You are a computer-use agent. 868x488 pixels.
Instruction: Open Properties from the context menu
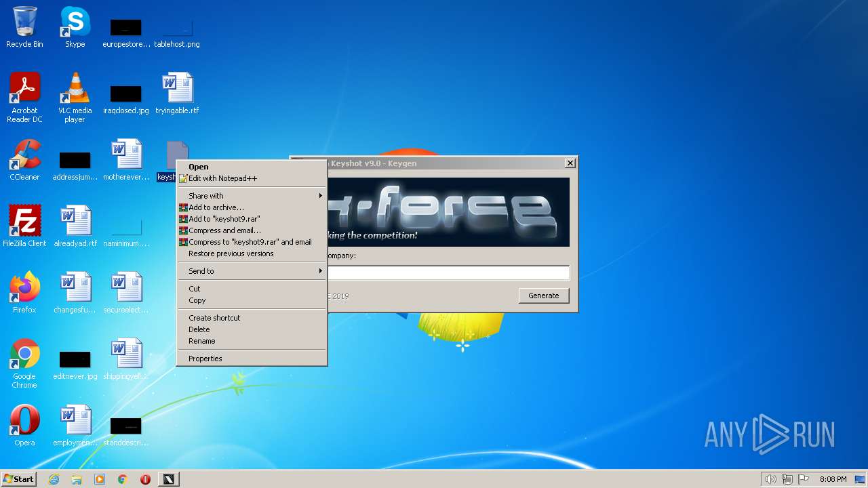point(252,359)
